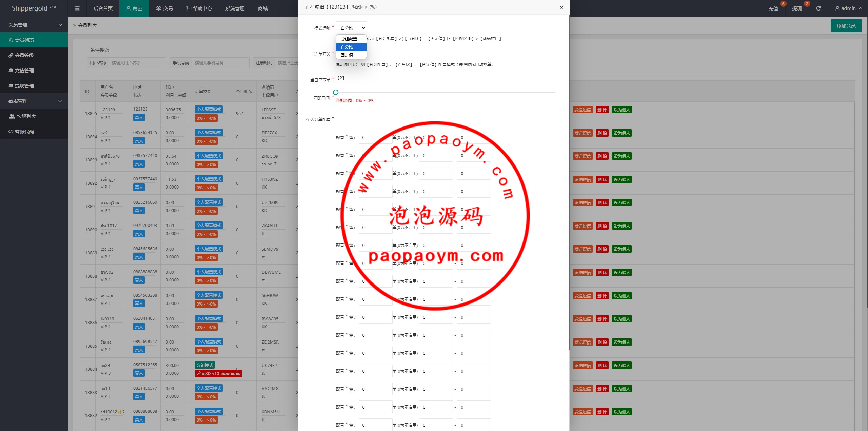Click balance value 300.00 for aa28
Image resolution: width=868 pixels, height=431 pixels.
[x=172, y=365]
